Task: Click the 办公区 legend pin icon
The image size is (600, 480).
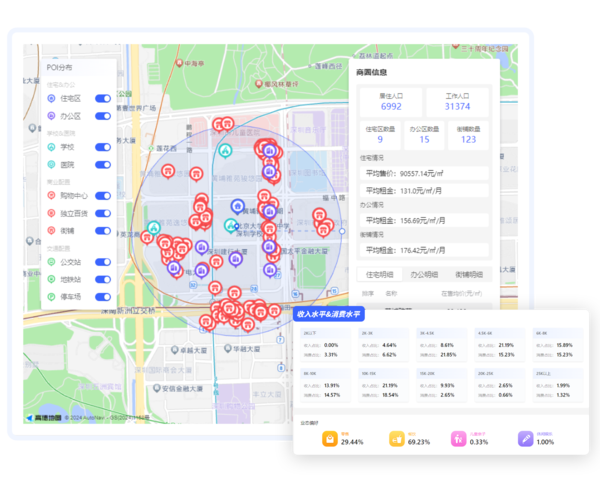Action: pyautogui.click(x=51, y=116)
